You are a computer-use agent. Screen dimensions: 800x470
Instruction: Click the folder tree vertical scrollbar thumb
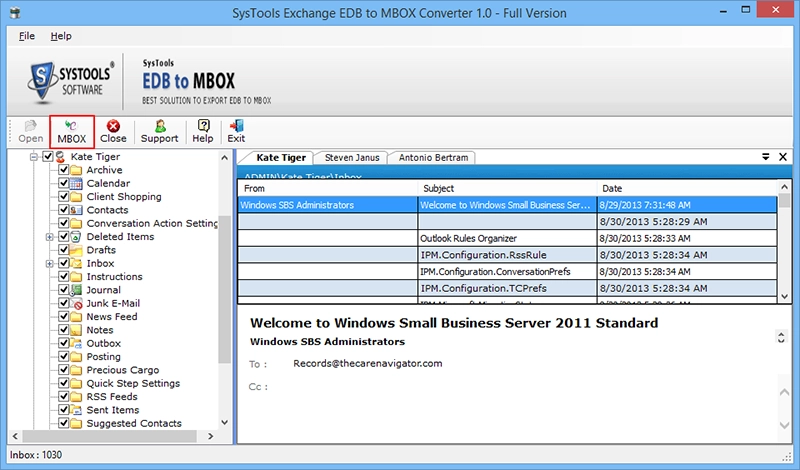224,289
